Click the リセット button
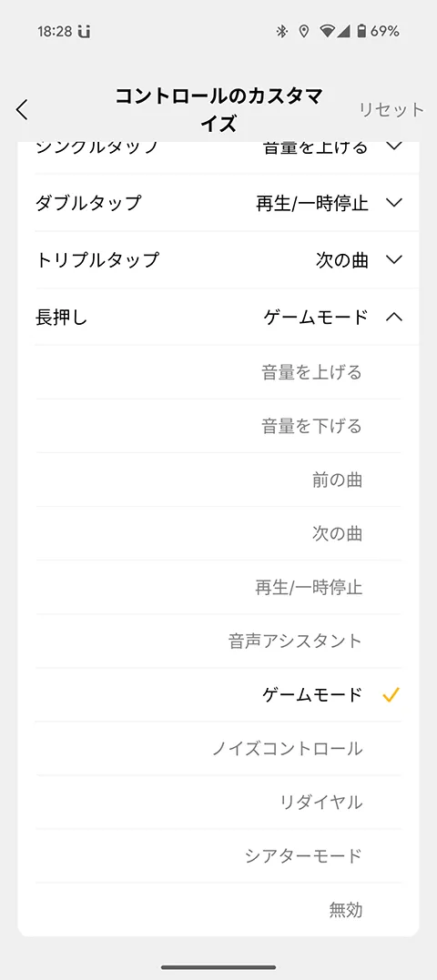 click(x=391, y=109)
